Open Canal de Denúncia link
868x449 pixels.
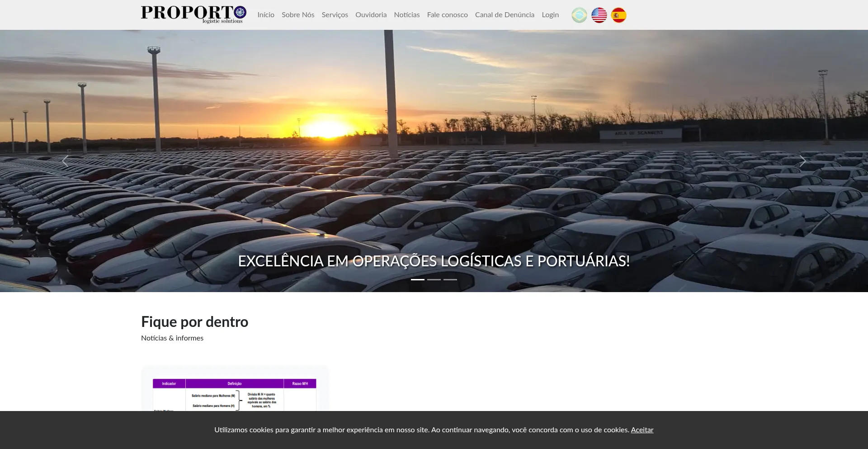[x=505, y=15]
